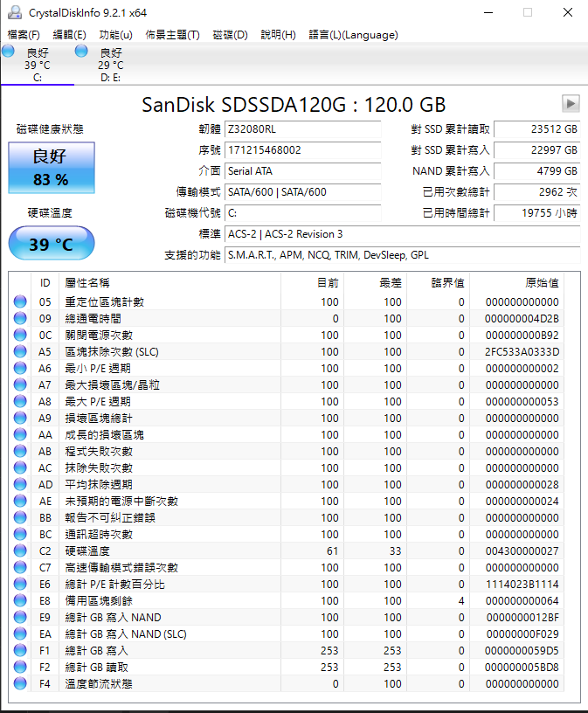Viewport: 588px width, 713px height.
Task: Click the 磁碟機代號 field showing C:
Action: (303, 213)
